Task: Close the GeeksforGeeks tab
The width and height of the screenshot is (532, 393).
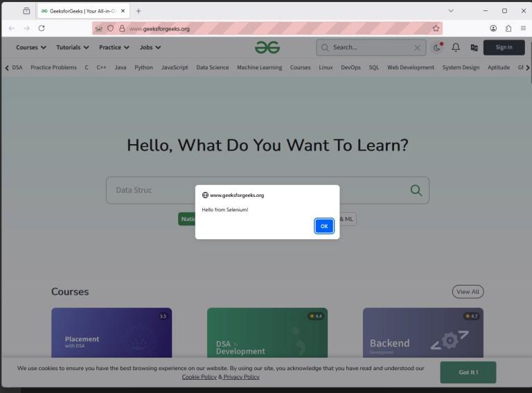Action: (123, 11)
